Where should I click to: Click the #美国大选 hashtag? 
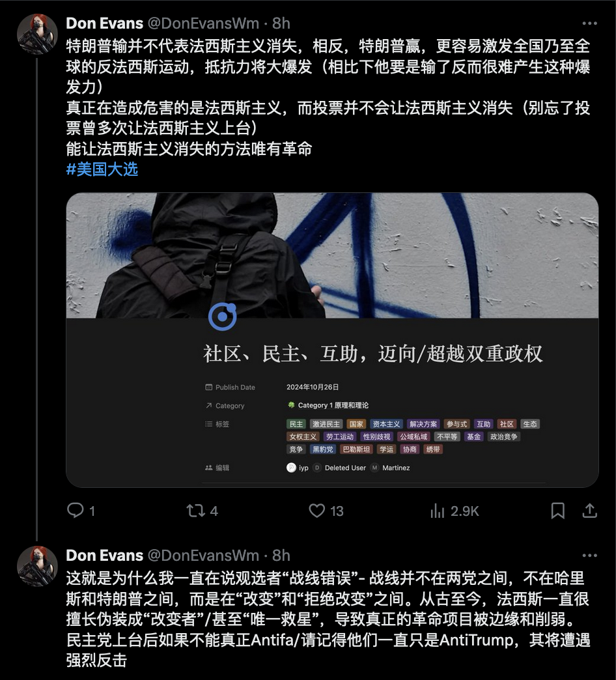(x=102, y=169)
